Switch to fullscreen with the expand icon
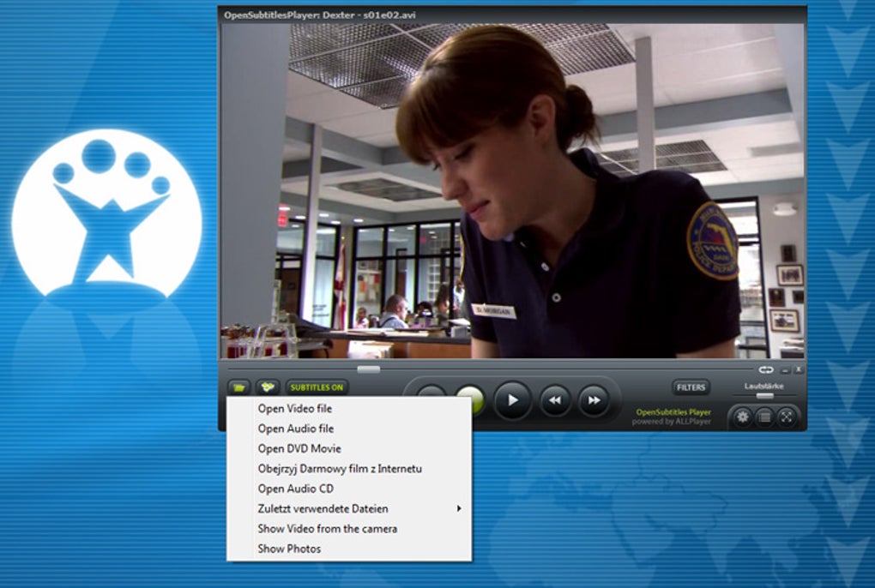 [x=787, y=417]
